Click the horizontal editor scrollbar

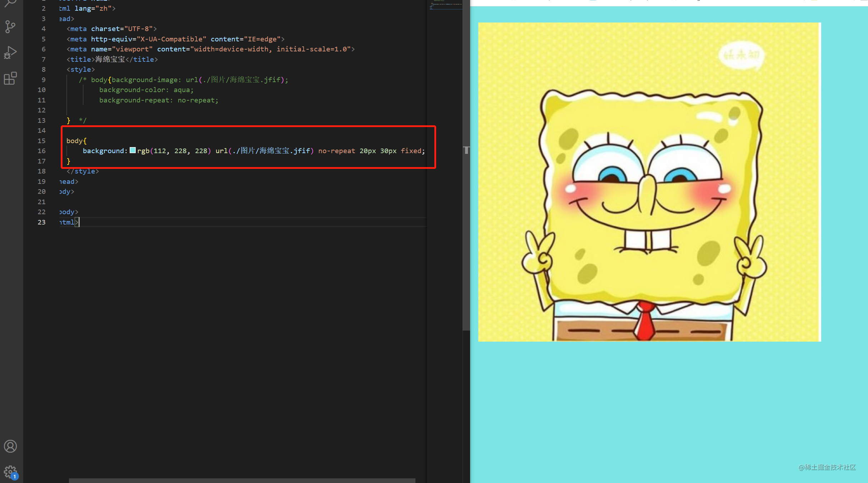pyautogui.click(x=242, y=481)
